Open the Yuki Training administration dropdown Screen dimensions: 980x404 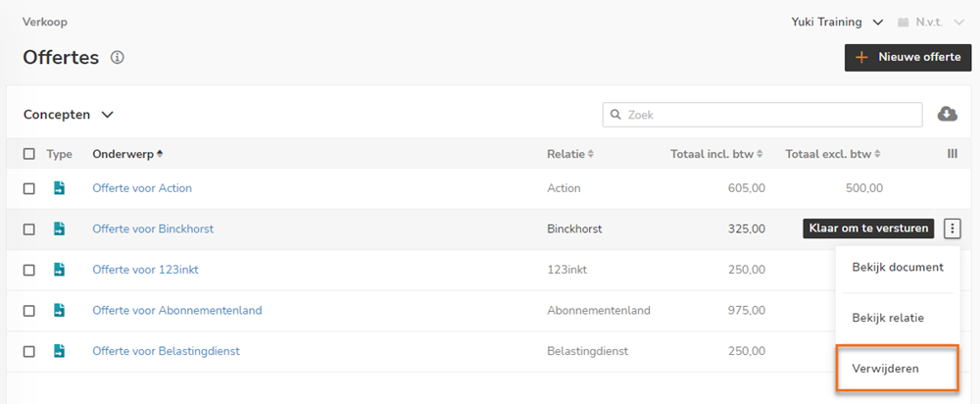coord(837,22)
